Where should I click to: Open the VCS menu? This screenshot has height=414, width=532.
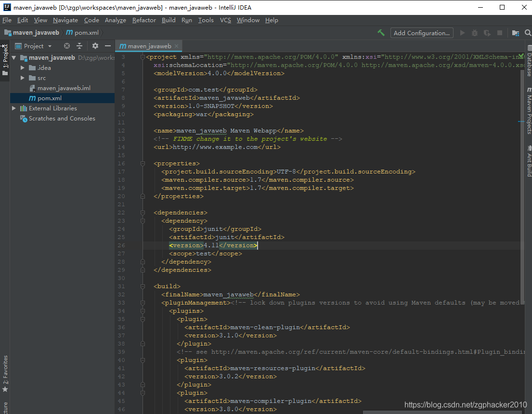click(225, 20)
